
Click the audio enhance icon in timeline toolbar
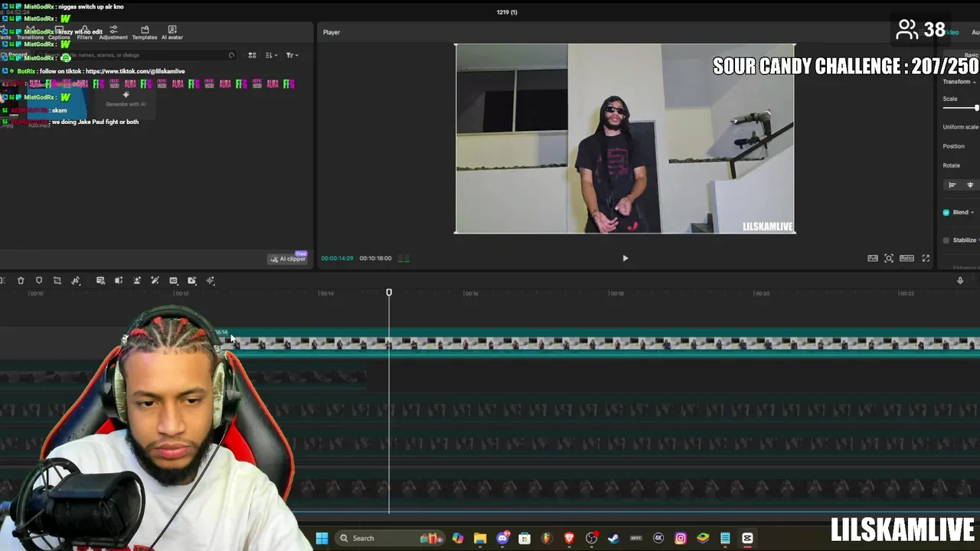[x=119, y=281]
